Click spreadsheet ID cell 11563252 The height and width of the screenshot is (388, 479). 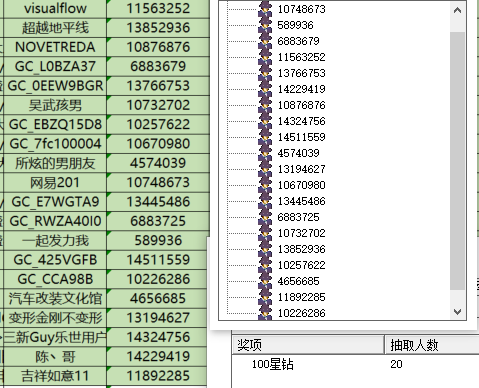point(158,8)
